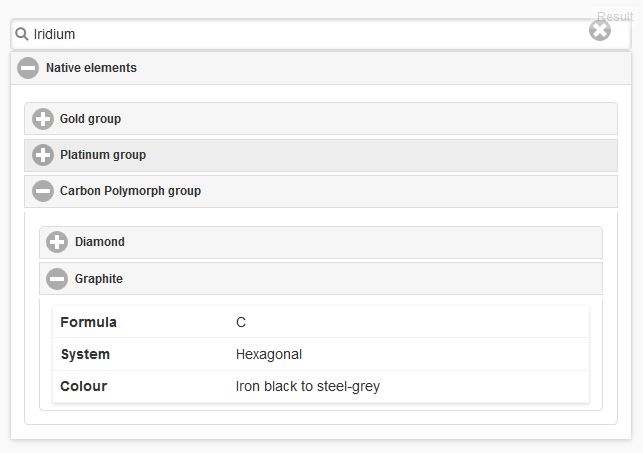Collapse Native elements via minus icon
643x453 pixels.
[28, 68]
